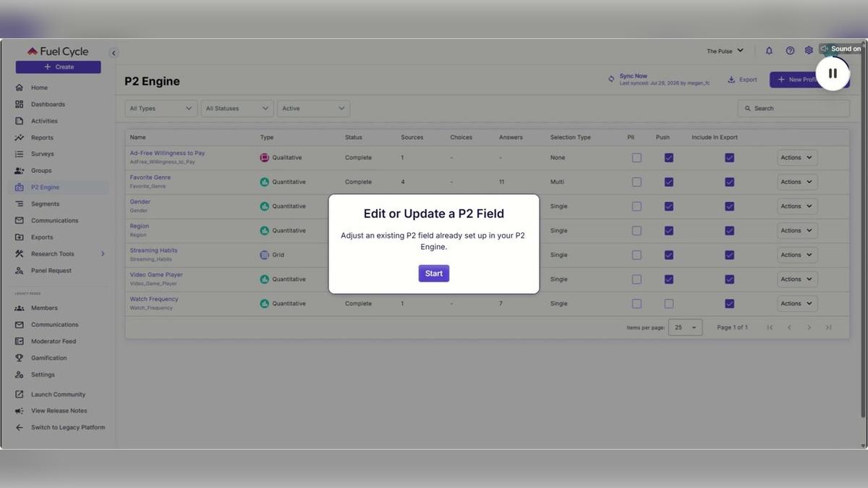868x488 pixels.
Task: Open Actions dropdown for Ad-Free Willingness to Pay
Action: [x=797, y=158]
